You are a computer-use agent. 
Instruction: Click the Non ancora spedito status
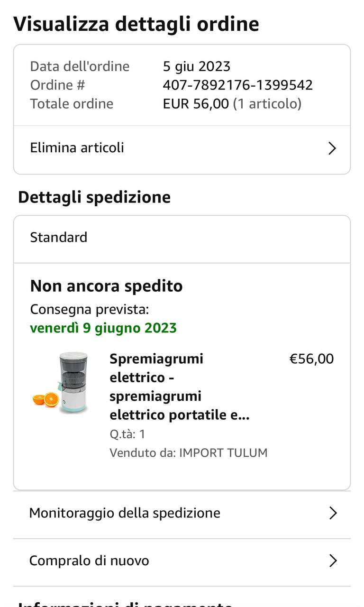[x=106, y=286]
